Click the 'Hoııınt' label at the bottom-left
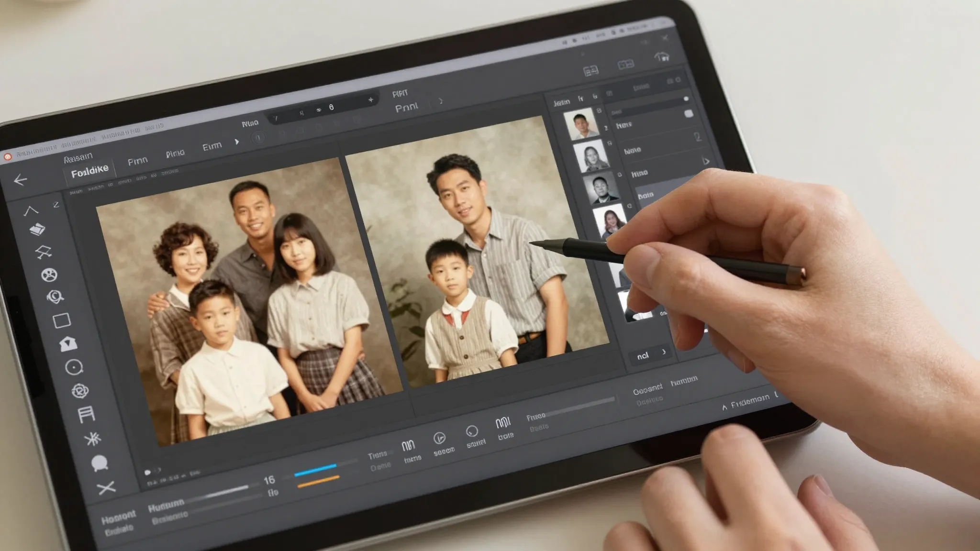980x551 pixels. (119, 517)
